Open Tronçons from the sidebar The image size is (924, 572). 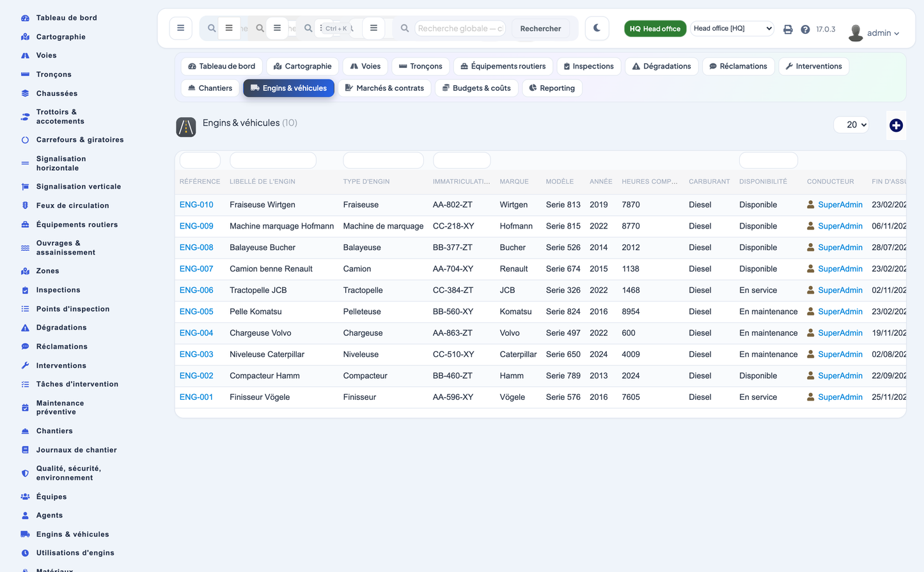coord(54,74)
